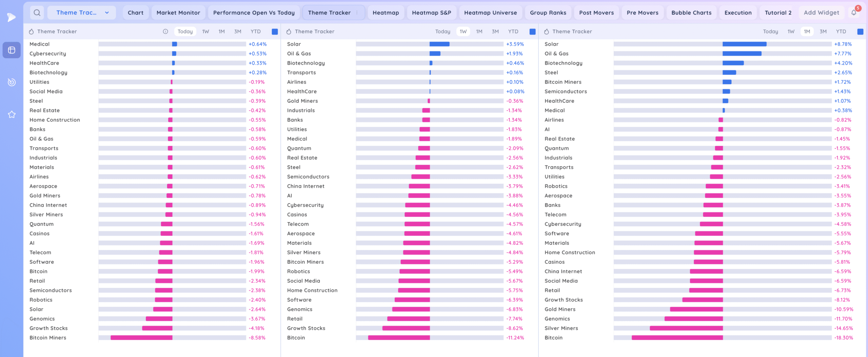Click the dashboard layout sidebar icon
This screenshot has height=357, width=868.
[12, 50]
